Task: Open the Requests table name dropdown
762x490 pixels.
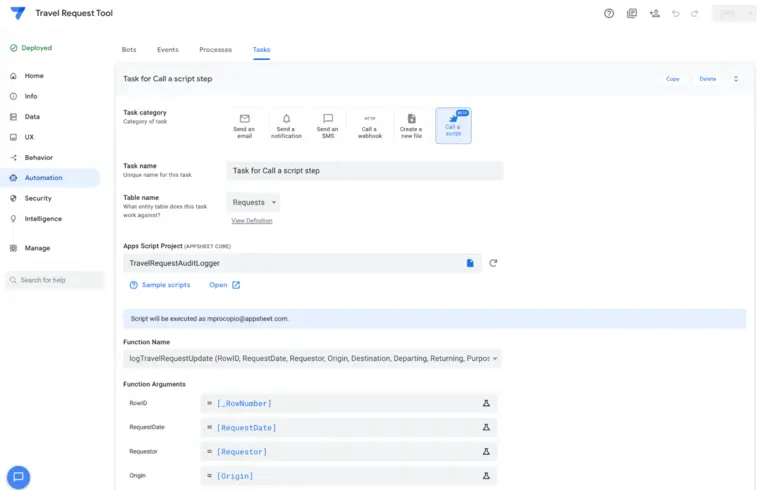Action: pos(254,202)
